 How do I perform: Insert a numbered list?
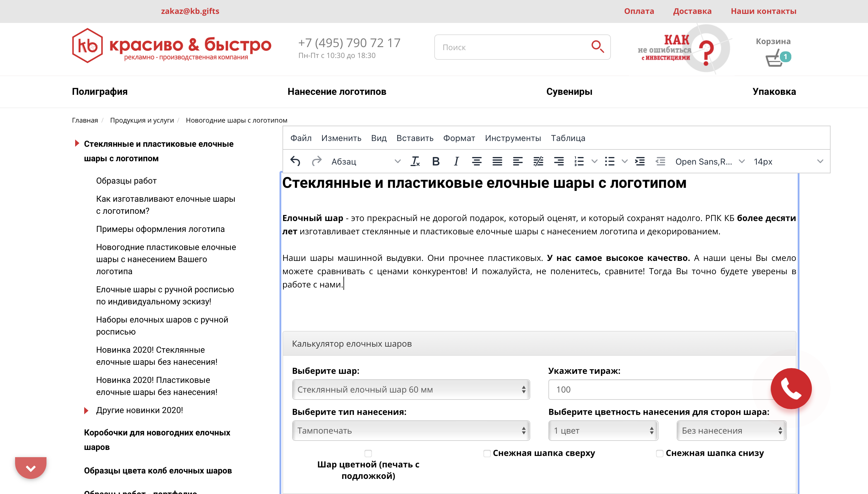[x=579, y=162]
